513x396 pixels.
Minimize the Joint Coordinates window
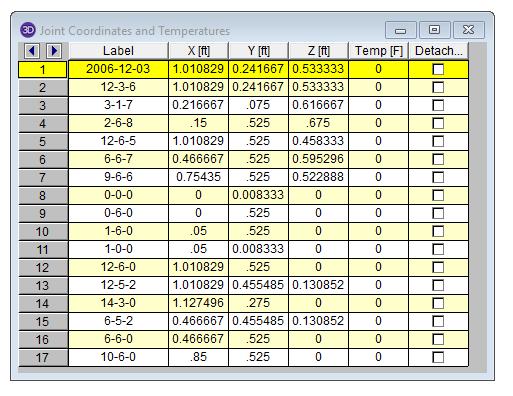[400, 30]
